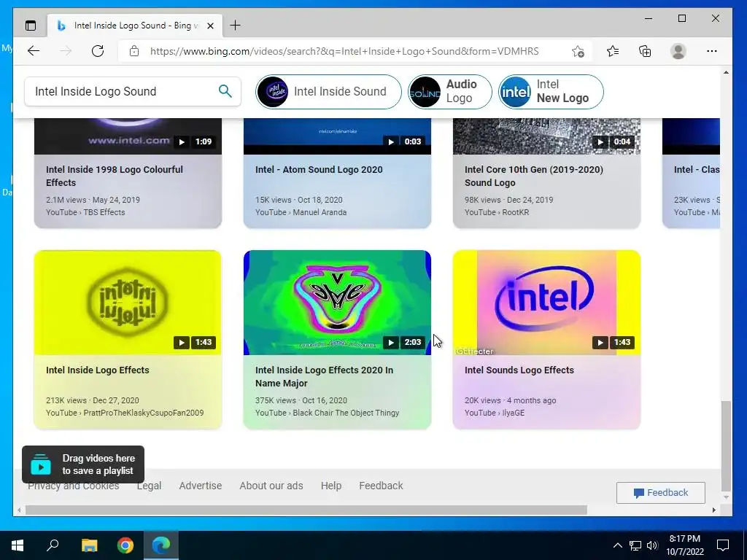Open Intel Core 10th Gen Sound Logo title

(x=534, y=176)
